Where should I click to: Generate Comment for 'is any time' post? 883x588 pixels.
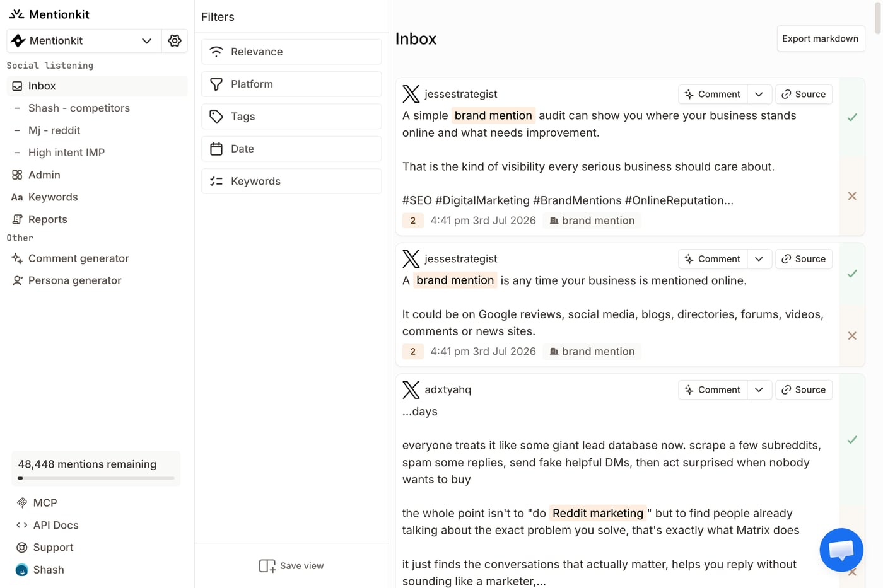(713, 259)
